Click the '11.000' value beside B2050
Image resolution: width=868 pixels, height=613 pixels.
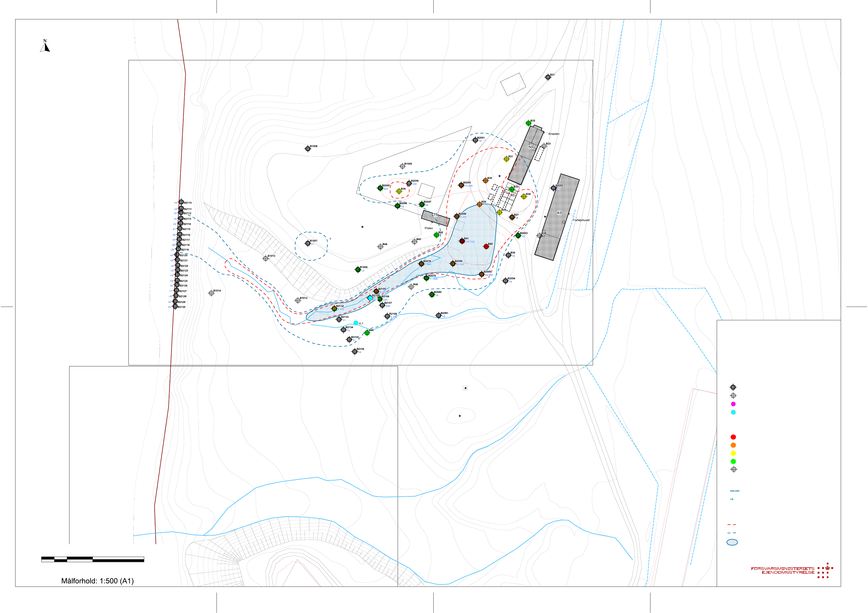tap(468, 186)
